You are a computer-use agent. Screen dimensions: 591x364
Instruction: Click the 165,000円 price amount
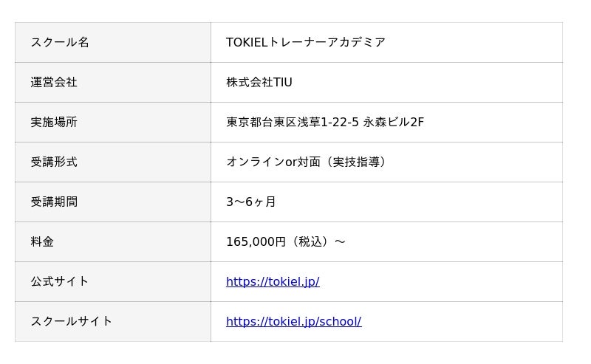(256, 241)
